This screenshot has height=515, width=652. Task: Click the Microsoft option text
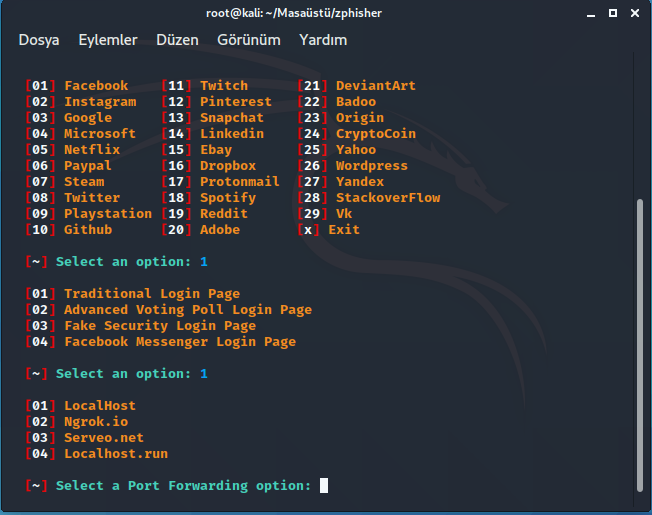pyautogui.click(x=100, y=133)
